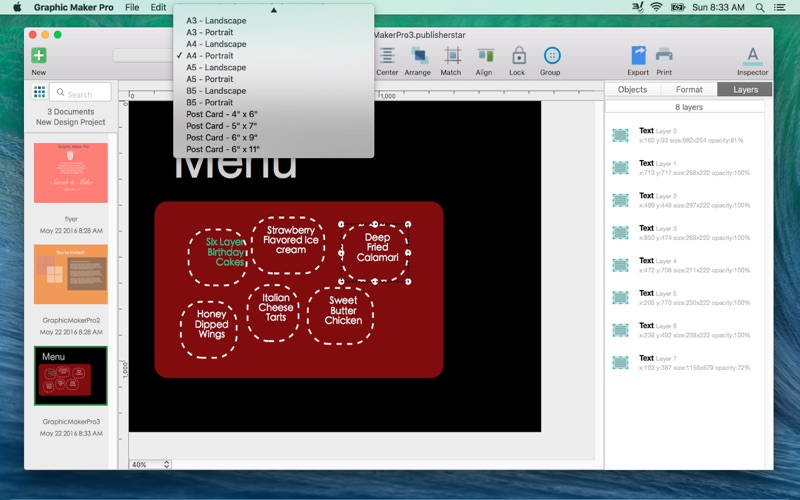The image size is (800, 500).
Task: Click the New Design Project label
Action: coord(70,122)
